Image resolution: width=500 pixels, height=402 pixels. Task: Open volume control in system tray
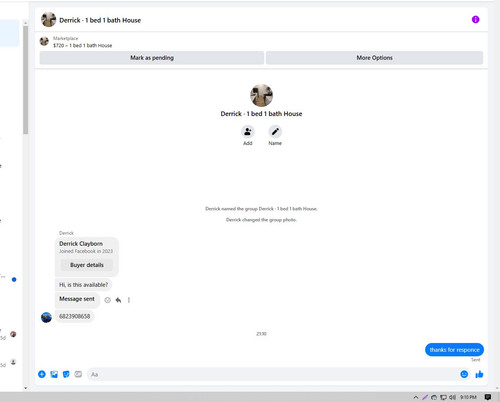[452, 397]
